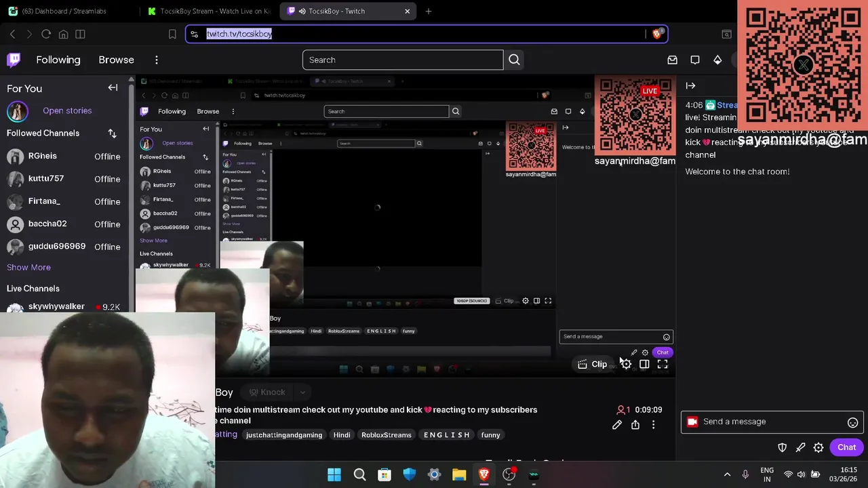This screenshot has height=488, width=868.
Task: Toggle the browser sidebar panel icon
Action: coord(80,34)
